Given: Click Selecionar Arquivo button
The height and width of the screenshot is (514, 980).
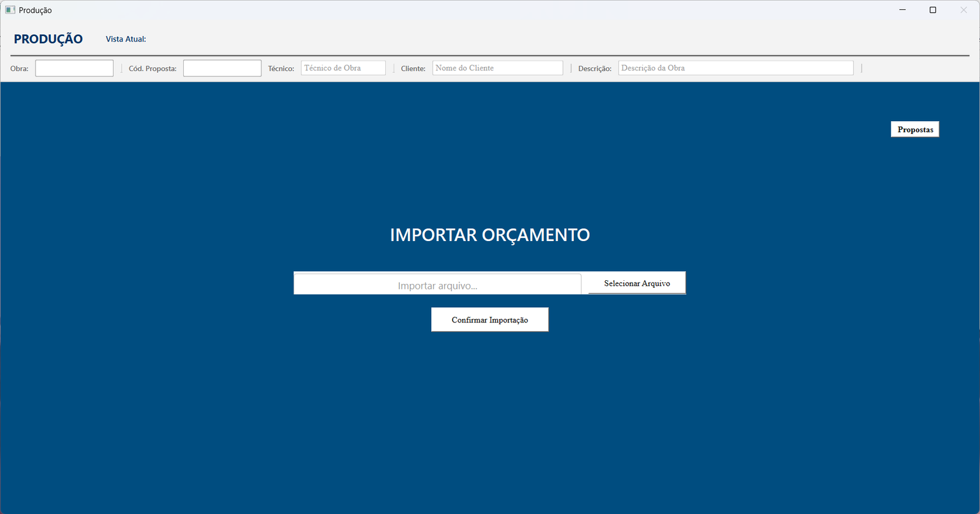Looking at the screenshot, I should [x=637, y=283].
